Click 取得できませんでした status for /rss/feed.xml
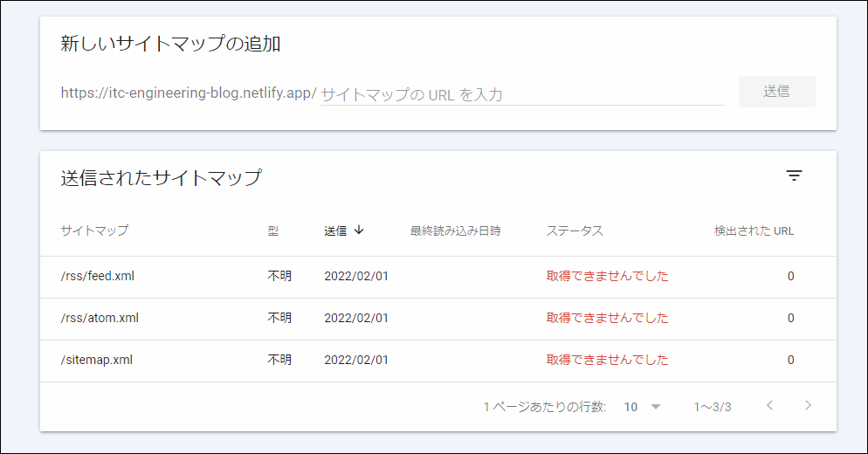Image resolution: width=868 pixels, height=454 pixels. [607, 276]
